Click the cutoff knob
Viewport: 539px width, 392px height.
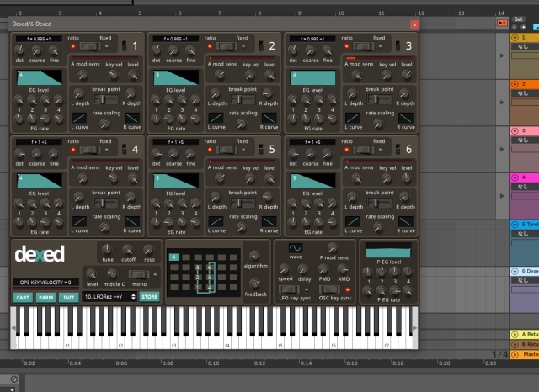click(x=128, y=250)
